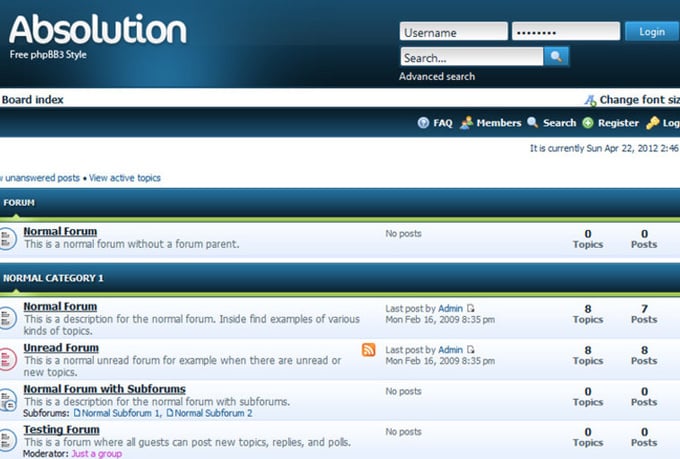Viewport: 680px width, 459px height.
Task: Open Testing Forum title link
Action: (x=62, y=429)
